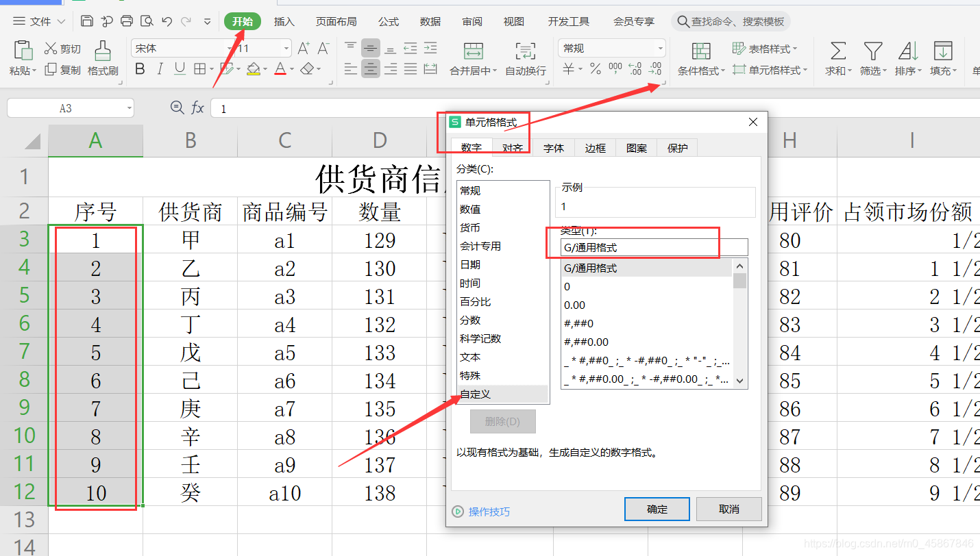Toggle Bold formatting
This screenshot has height=556, width=980.
140,68
